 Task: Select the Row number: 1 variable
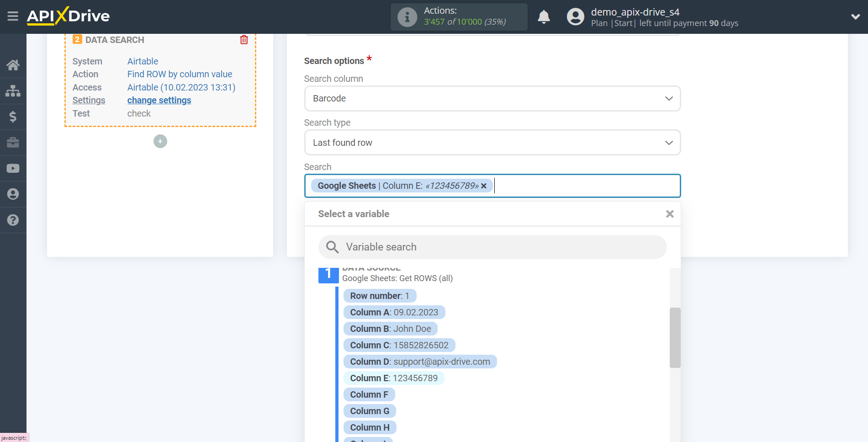(380, 296)
